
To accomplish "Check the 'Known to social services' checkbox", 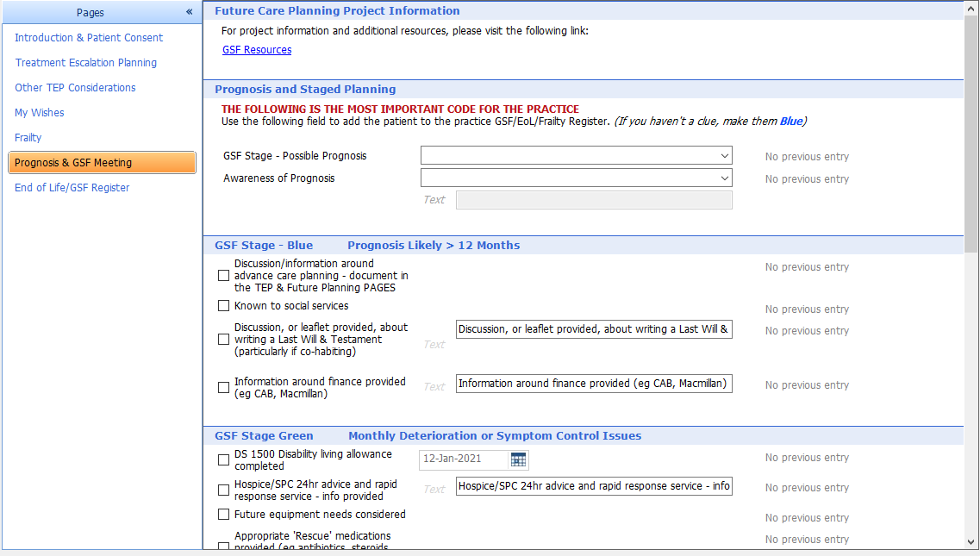I will [223, 305].
